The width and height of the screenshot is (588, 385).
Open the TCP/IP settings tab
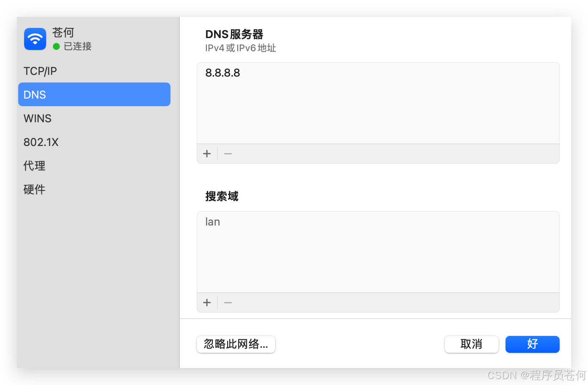pyautogui.click(x=94, y=71)
